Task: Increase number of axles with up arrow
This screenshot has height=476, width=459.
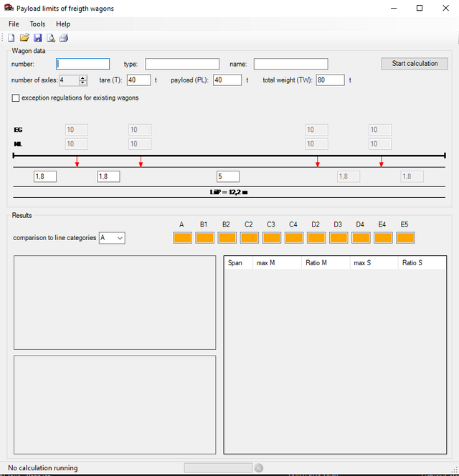Action: point(83,77)
